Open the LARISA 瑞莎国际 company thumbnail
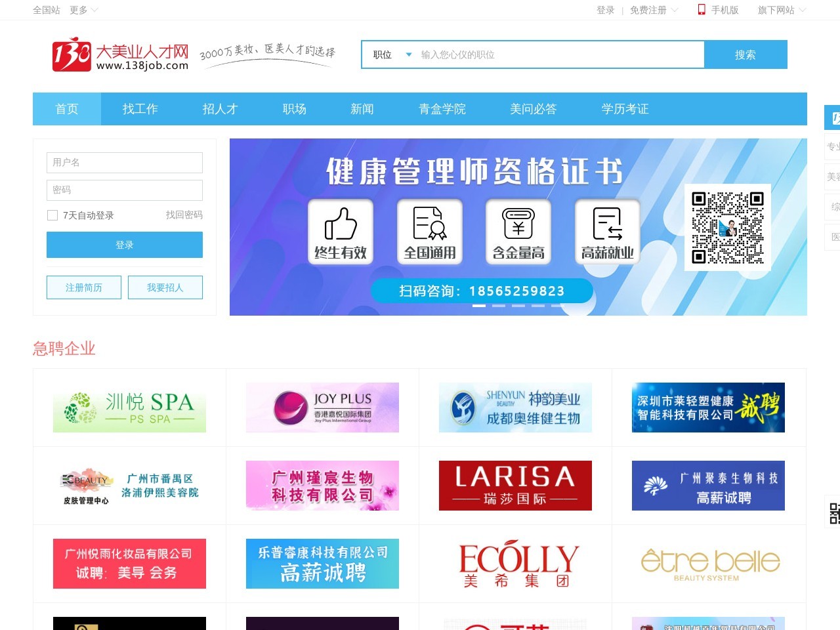 coord(515,486)
